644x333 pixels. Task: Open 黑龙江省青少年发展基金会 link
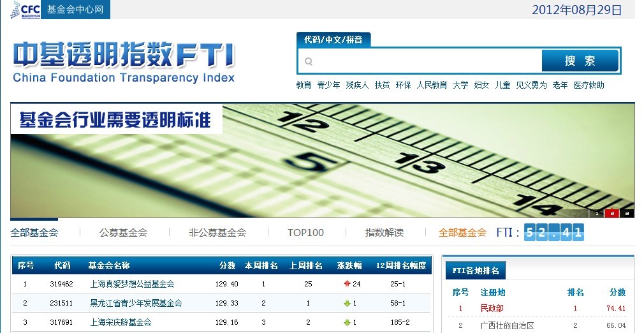(136, 303)
